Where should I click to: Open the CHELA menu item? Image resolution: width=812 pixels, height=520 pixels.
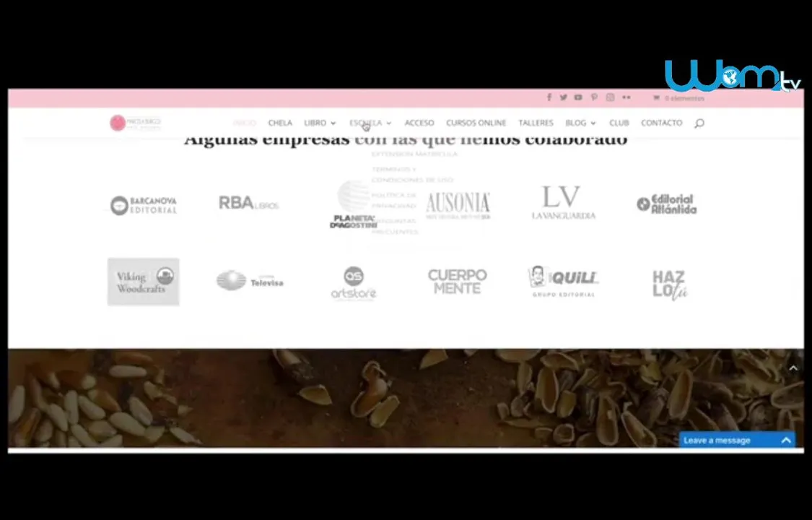(x=280, y=123)
